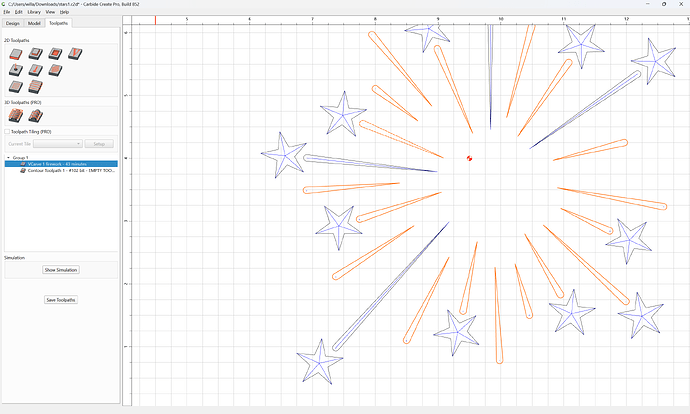Select the 2D toolpath icon with red filled square

55,54
